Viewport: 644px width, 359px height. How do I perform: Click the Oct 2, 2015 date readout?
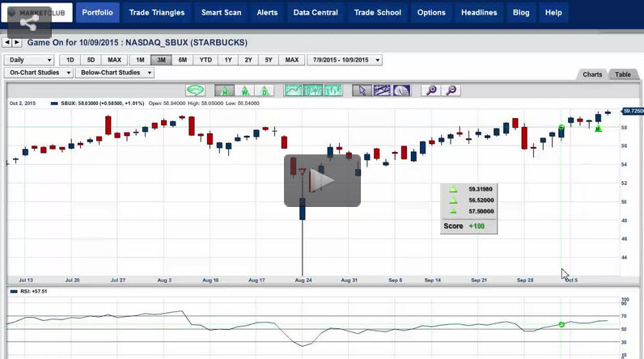point(23,103)
